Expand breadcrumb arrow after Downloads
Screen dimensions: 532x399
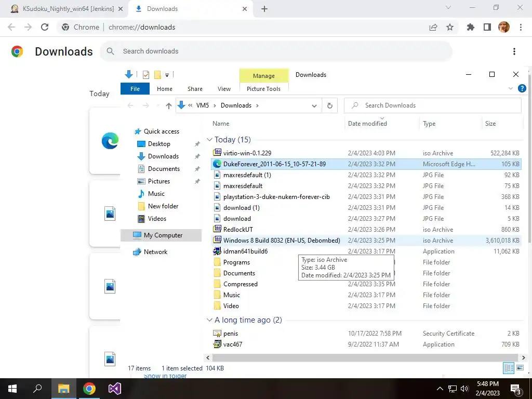coord(257,105)
